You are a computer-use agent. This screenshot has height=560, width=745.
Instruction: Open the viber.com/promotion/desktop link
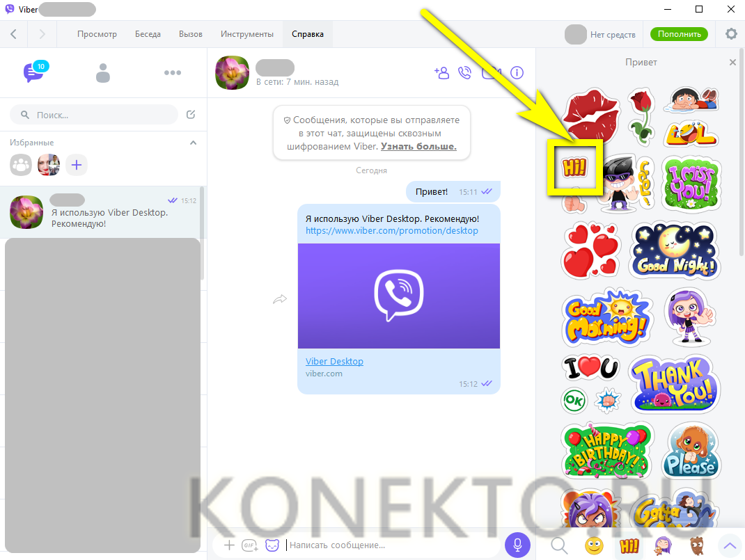[x=391, y=231]
